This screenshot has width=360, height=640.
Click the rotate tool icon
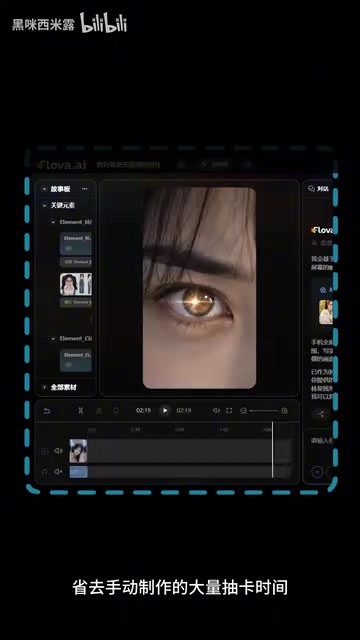[116, 411]
